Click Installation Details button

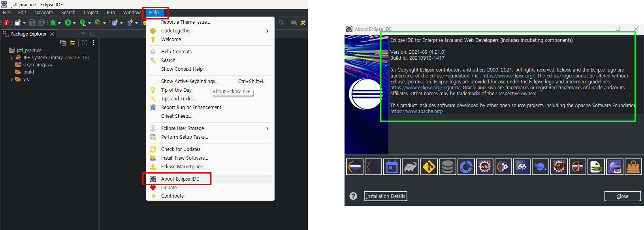(x=386, y=196)
